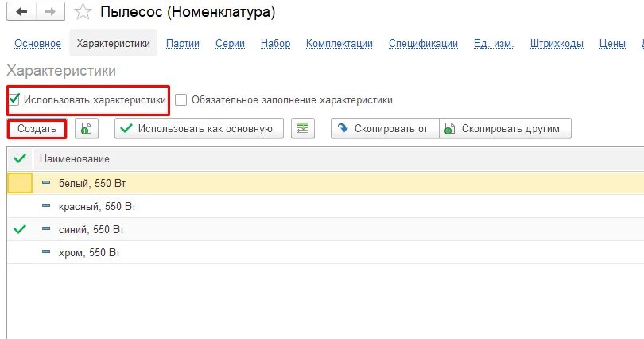Open the Цены tab
Image resolution: width=644 pixels, height=339 pixels.
tap(612, 44)
